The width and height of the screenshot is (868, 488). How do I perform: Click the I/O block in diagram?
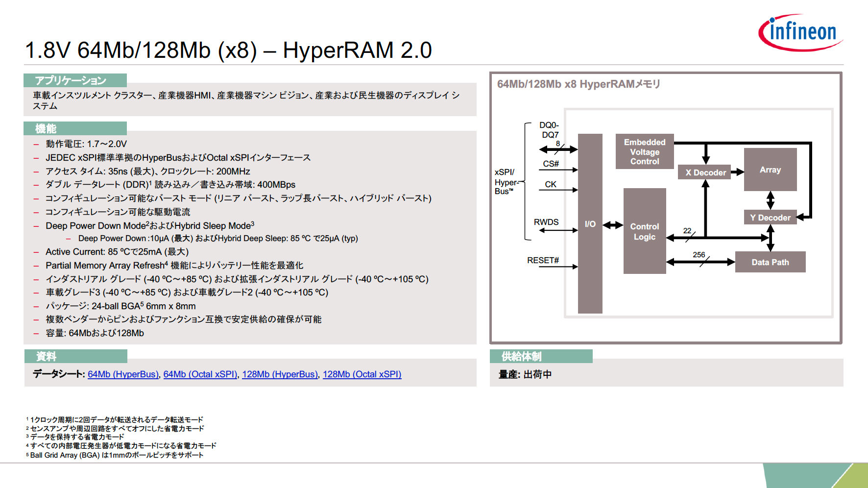pos(590,224)
